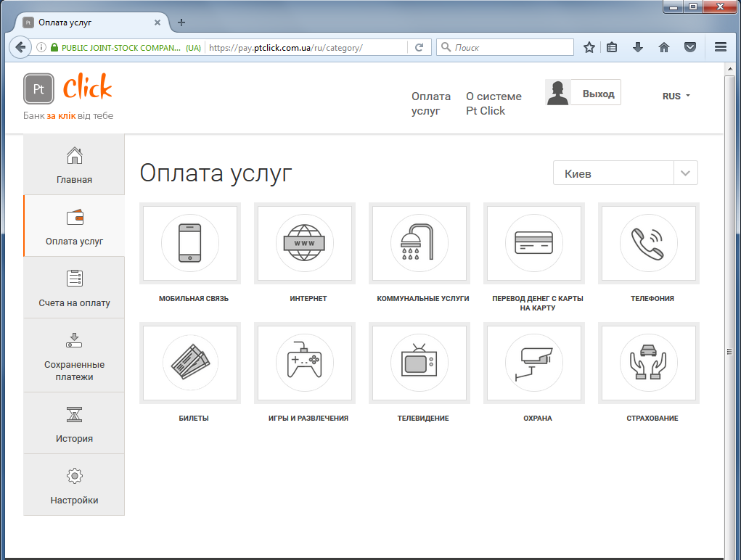Choose the card-to-card money transfer icon
The height and width of the screenshot is (560, 741).
[x=534, y=243]
